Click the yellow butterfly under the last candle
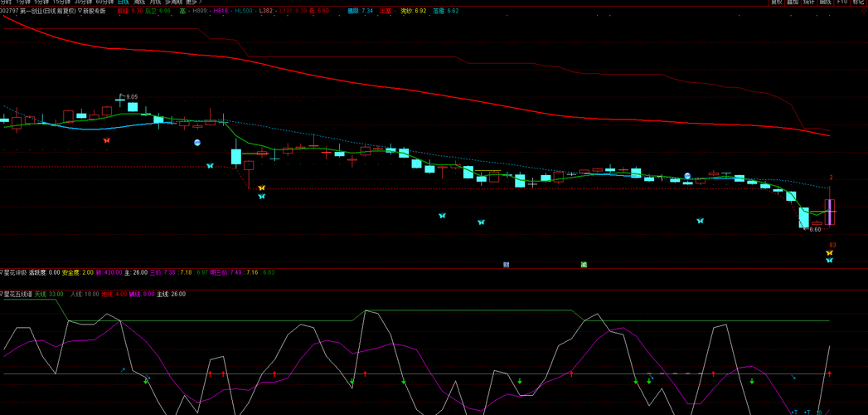Image resolution: width=868 pixels, height=415 pixels. 829,252
